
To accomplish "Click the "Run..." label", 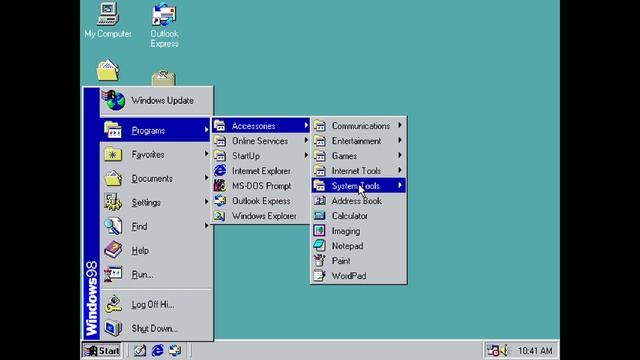I will [x=142, y=274].
